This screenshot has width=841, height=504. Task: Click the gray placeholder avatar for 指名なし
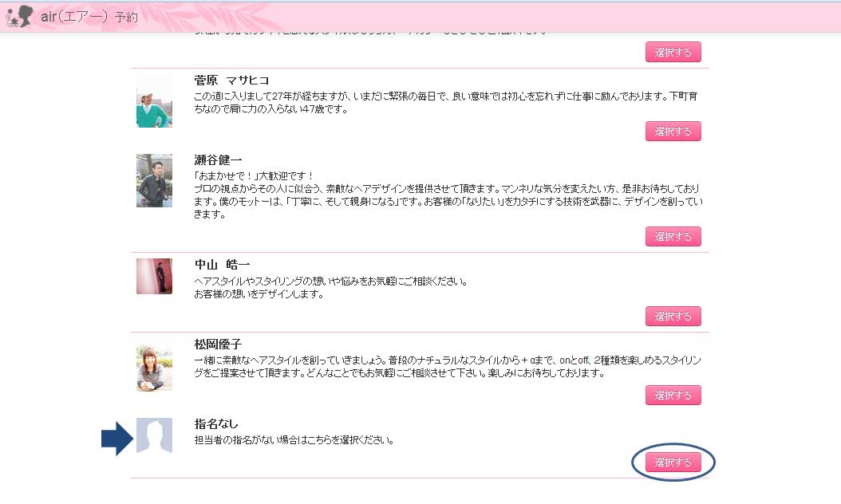coord(155,435)
